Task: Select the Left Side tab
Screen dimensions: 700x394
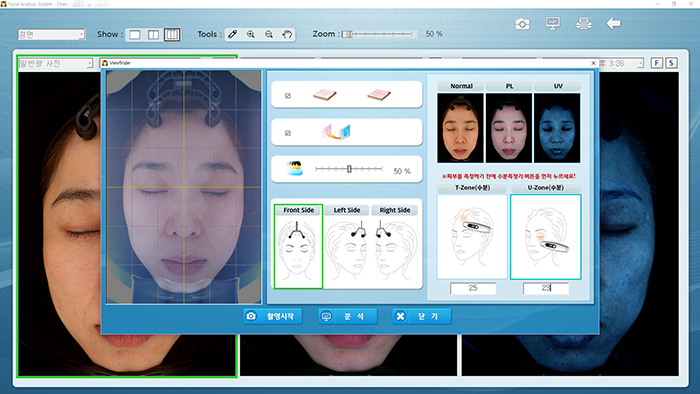Action: [347, 210]
